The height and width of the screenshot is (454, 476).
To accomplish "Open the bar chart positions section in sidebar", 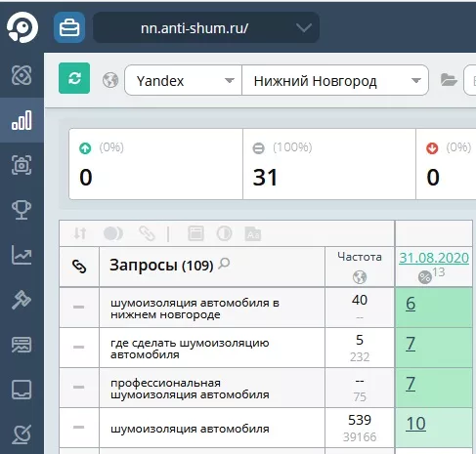I will (x=22, y=120).
